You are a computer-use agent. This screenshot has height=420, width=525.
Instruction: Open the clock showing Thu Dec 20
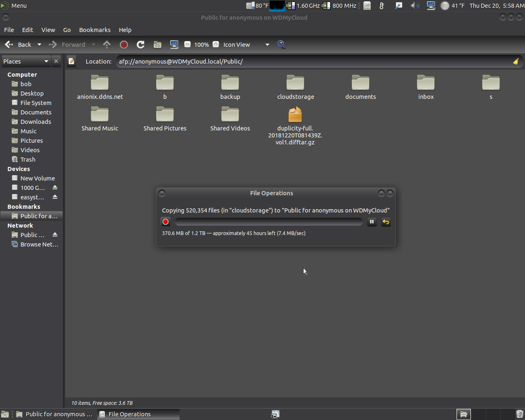point(497,6)
